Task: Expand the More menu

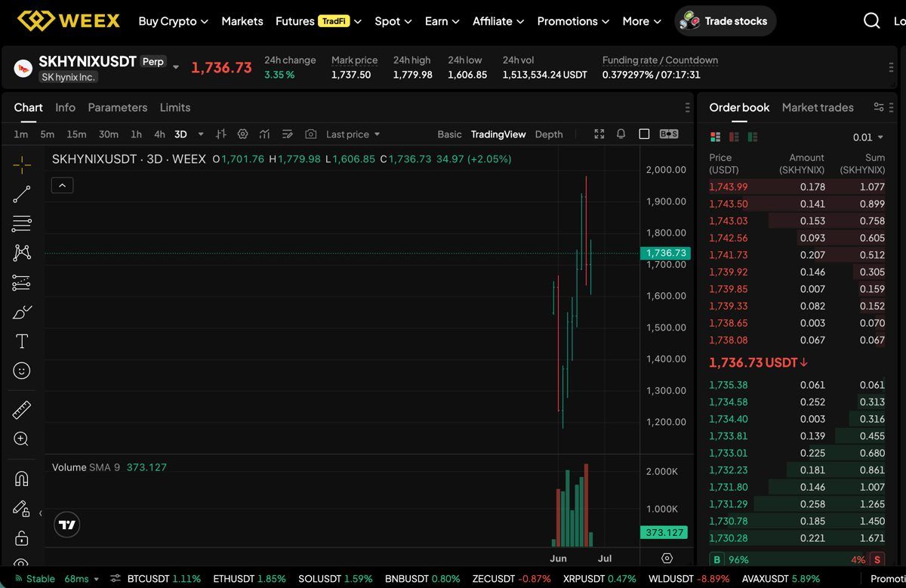Action: pyautogui.click(x=642, y=21)
